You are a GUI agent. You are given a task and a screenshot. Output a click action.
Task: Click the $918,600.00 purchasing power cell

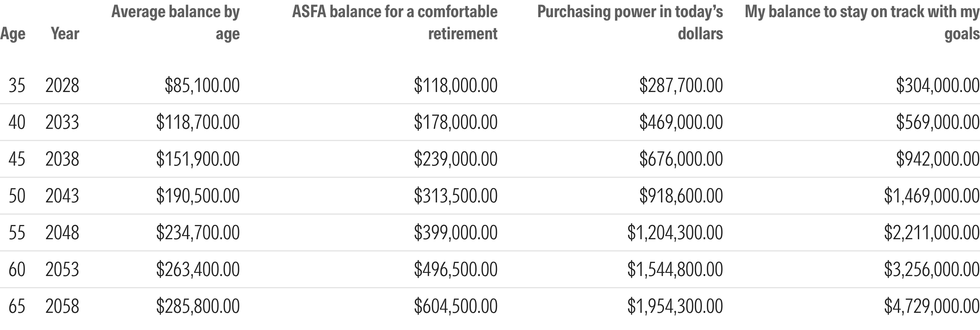681,196
